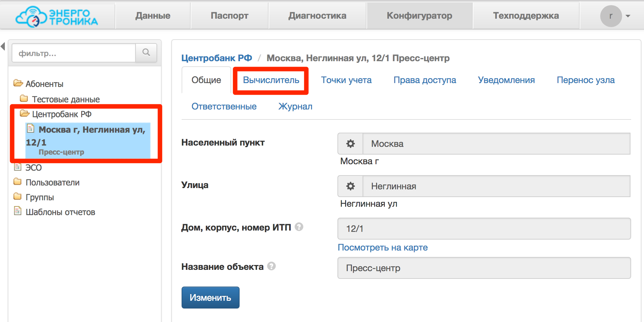Select Шаблоны отчетов in the tree
The width and height of the screenshot is (644, 322).
point(60,212)
